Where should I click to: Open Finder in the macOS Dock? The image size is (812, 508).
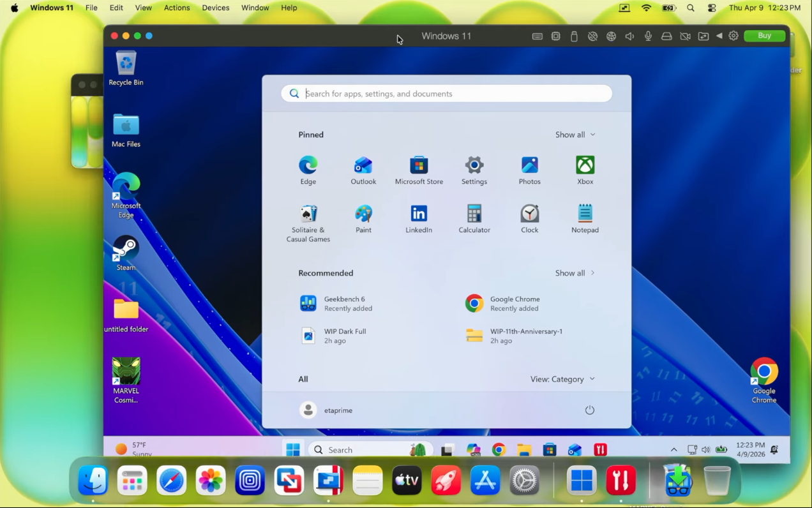point(93,481)
